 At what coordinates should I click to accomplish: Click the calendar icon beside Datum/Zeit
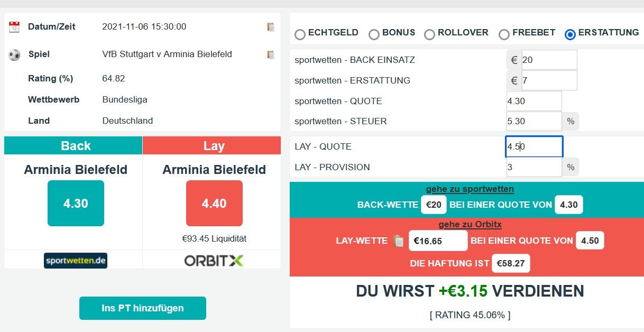14,27
